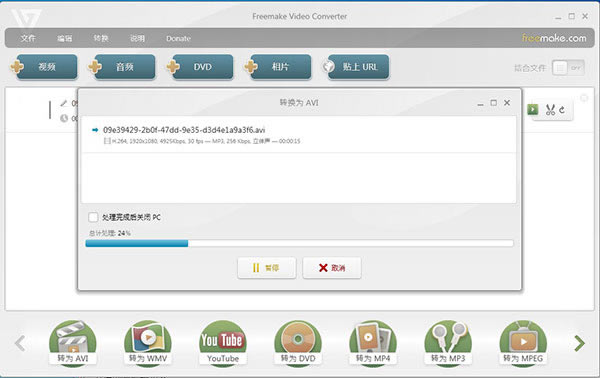600x378 pixels.
Task: Add a DVD source button
Action: click(203, 67)
